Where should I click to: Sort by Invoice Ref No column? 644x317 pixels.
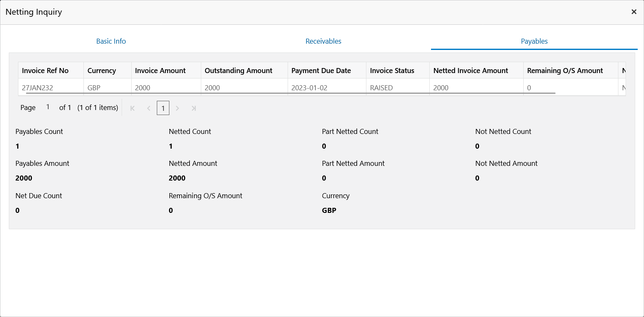click(x=51, y=71)
